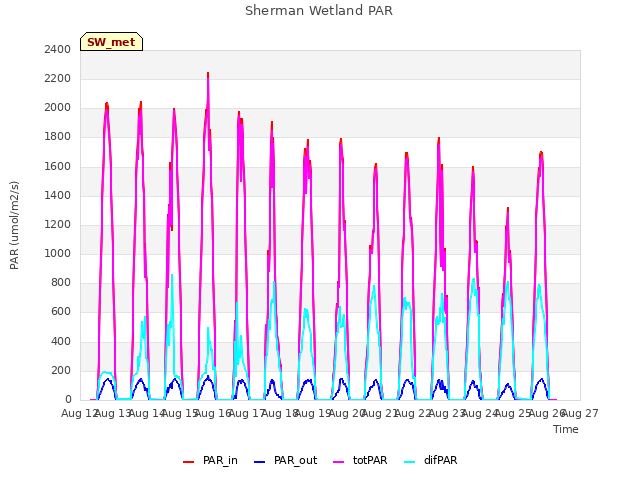This screenshot has height=480, width=640.
Task: Click the SW_met label box
Action: coord(111,42)
